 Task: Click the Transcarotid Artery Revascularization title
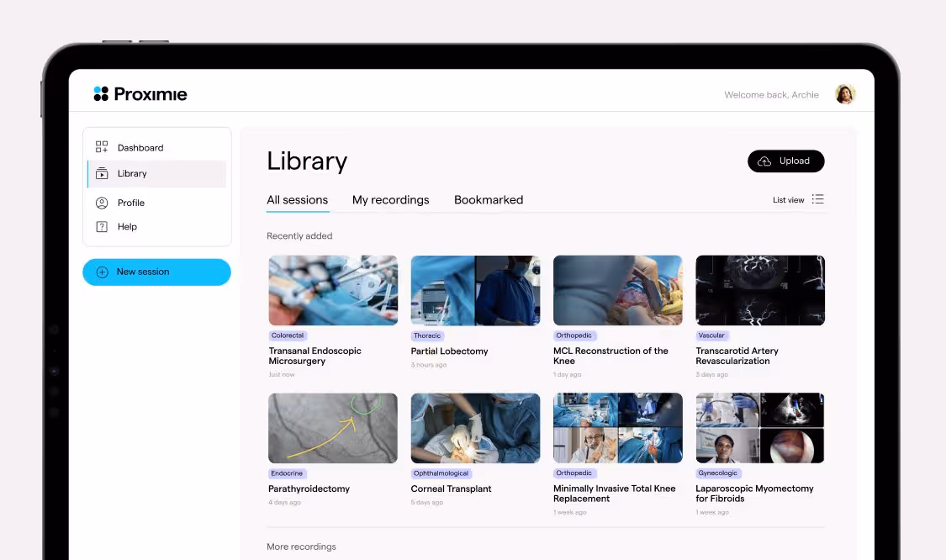pyautogui.click(x=737, y=356)
